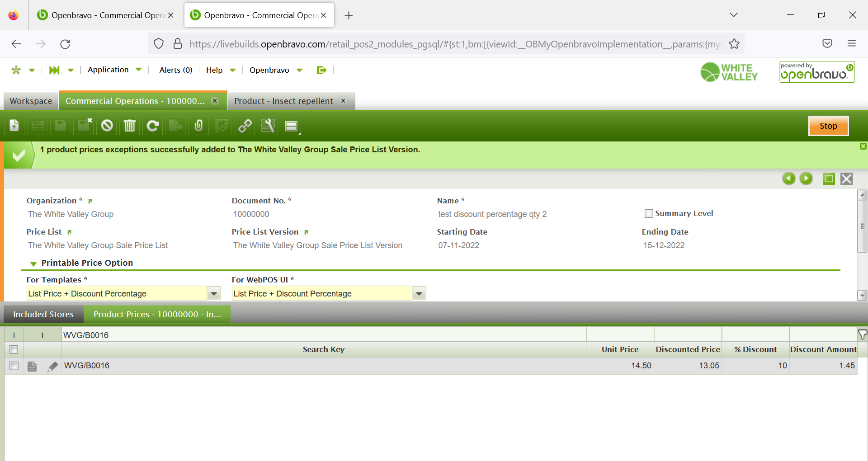Open the grid filter funnel icon
The width and height of the screenshot is (868, 461).
[x=863, y=334]
